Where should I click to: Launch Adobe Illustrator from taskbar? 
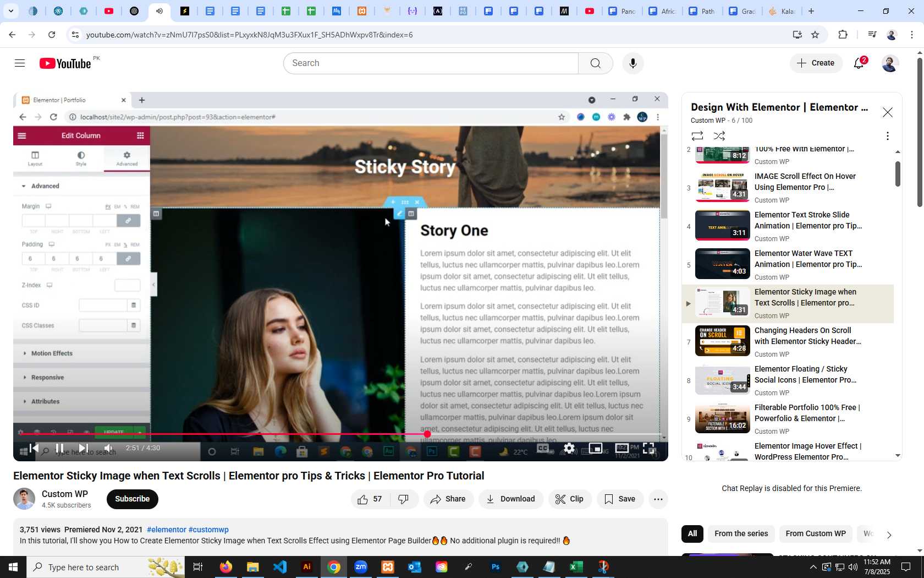(307, 567)
